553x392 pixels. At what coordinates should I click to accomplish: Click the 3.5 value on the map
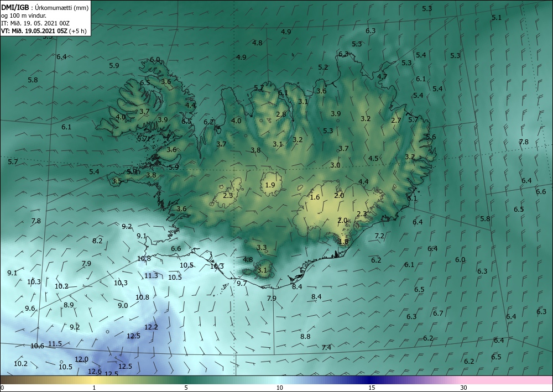(117, 181)
